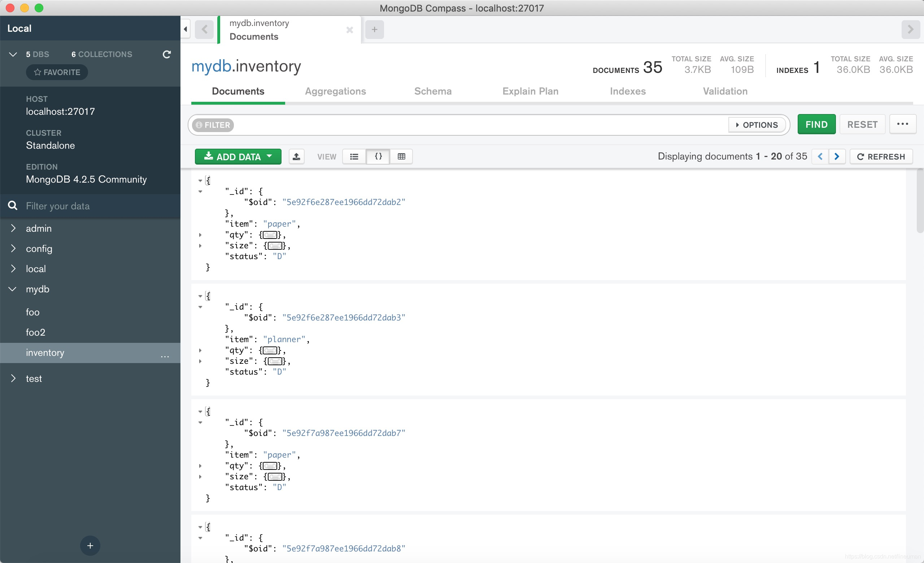Click the mydb link in collection title
The height and width of the screenshot is (563, 924).
[211, 67]
